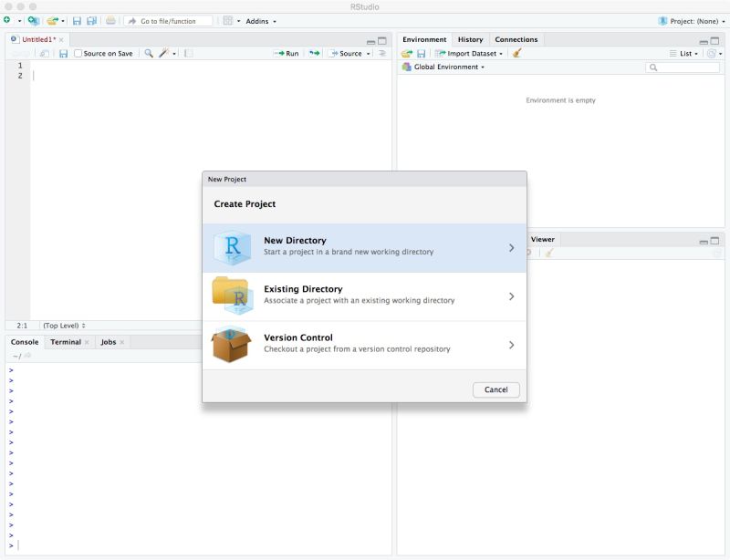Click the chevron on the Existing Directory row
The width and height of the screenshot is (730, 560).
[x=511, y=296]
